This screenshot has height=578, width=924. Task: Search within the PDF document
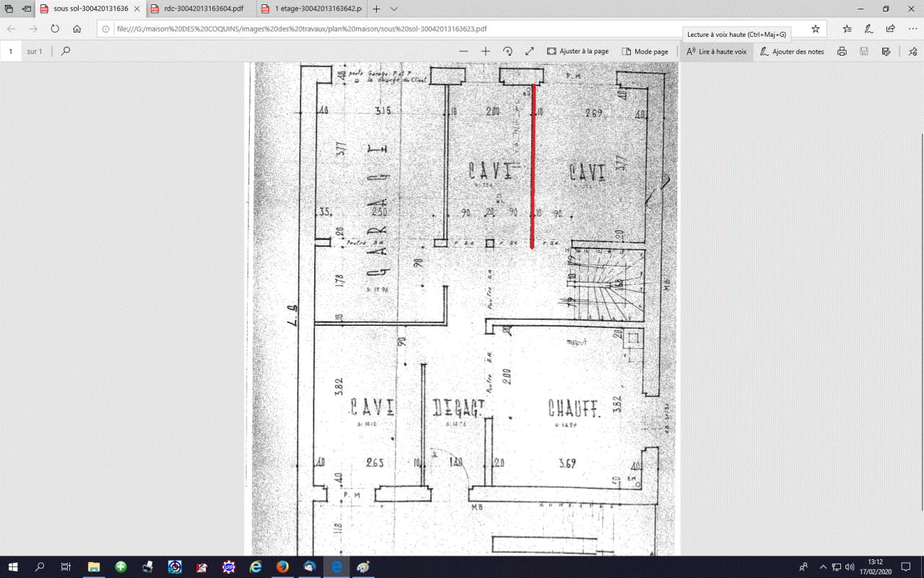pyautogui.click(x=66, y=51)
